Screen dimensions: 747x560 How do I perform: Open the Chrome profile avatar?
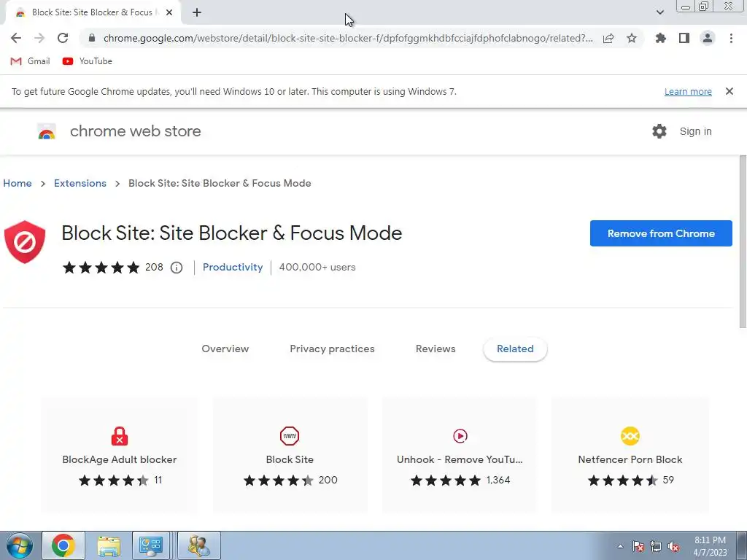708,38
